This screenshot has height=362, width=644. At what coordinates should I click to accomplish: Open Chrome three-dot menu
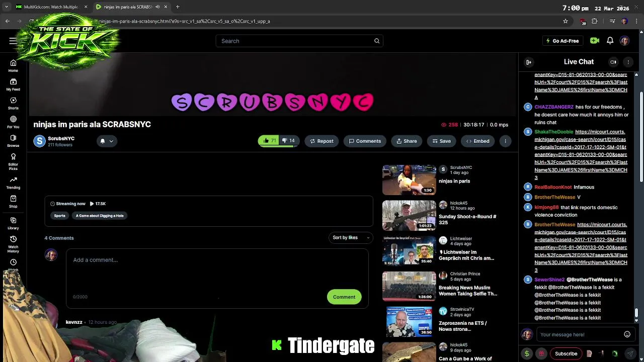[x=636, y=21]
